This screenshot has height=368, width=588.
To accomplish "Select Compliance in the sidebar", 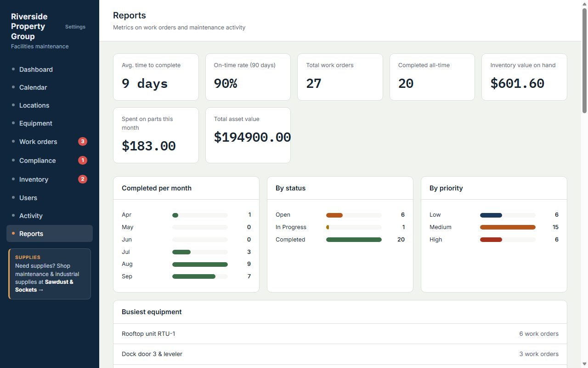I will tap(50, 161).
